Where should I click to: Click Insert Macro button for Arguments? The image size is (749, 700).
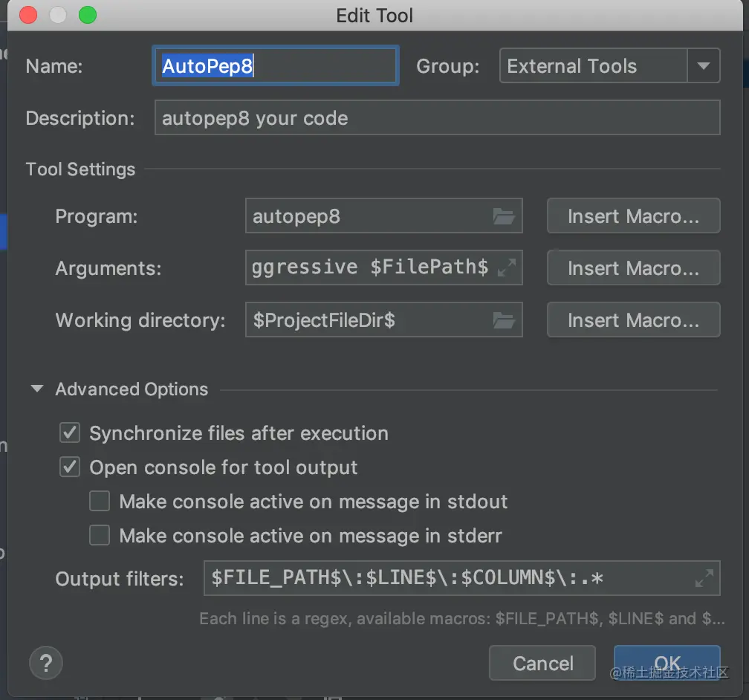pos(633,268)
